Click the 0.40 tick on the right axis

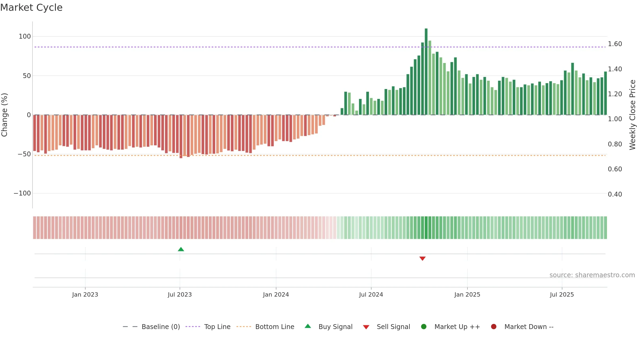[x=615, y=194]
